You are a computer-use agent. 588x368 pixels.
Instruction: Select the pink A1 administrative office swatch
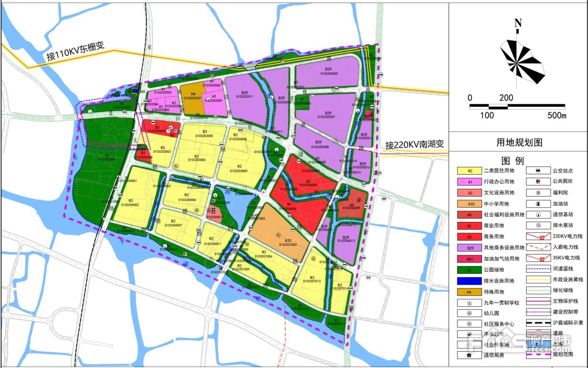click(x=470, y=182)
